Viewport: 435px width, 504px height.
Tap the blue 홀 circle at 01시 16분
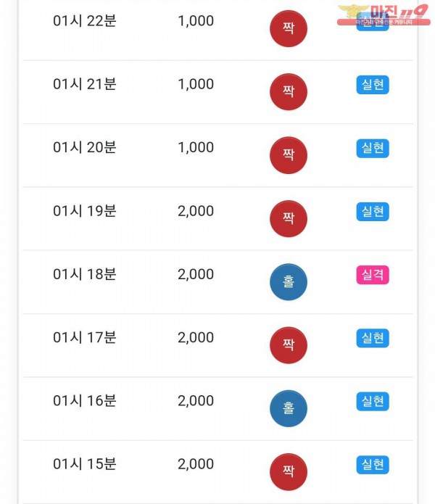click(x=289, y=408)
